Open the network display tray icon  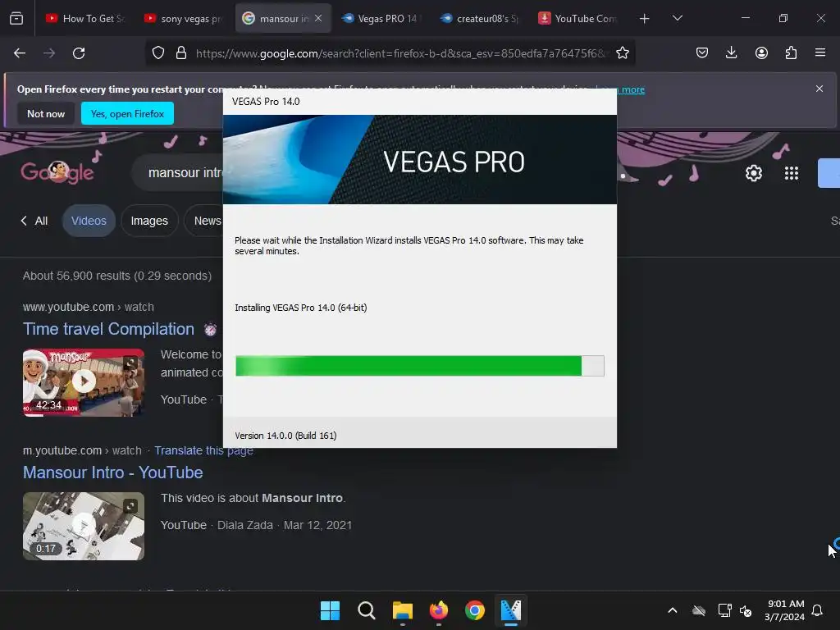click(724, 610)
